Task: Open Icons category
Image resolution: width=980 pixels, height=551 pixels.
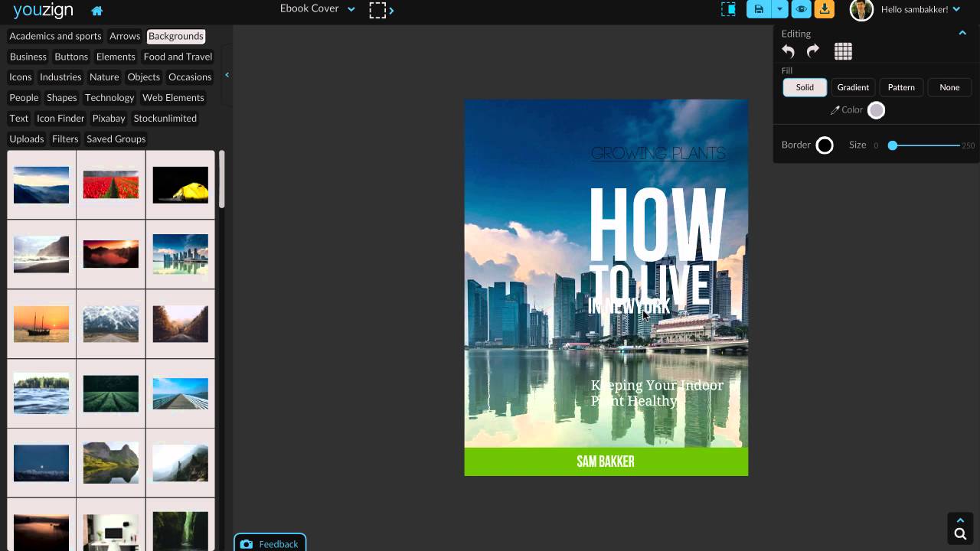Action: point(21,77)
